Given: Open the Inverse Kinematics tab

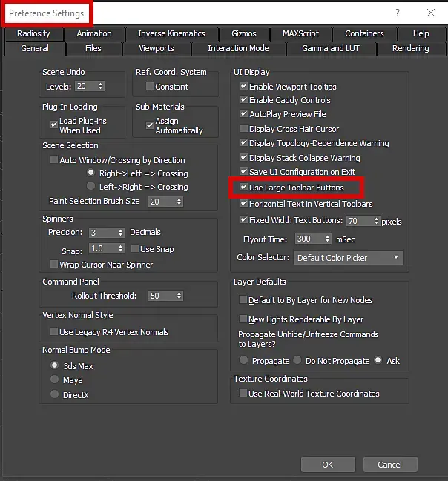Looking at the screenshot, I should [171, 33].
